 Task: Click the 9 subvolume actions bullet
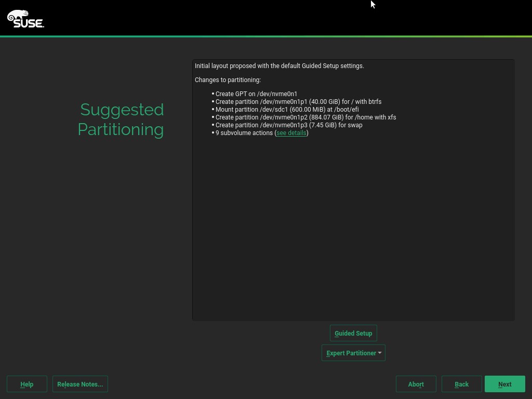pyautogui.click(x=244, y=133)
